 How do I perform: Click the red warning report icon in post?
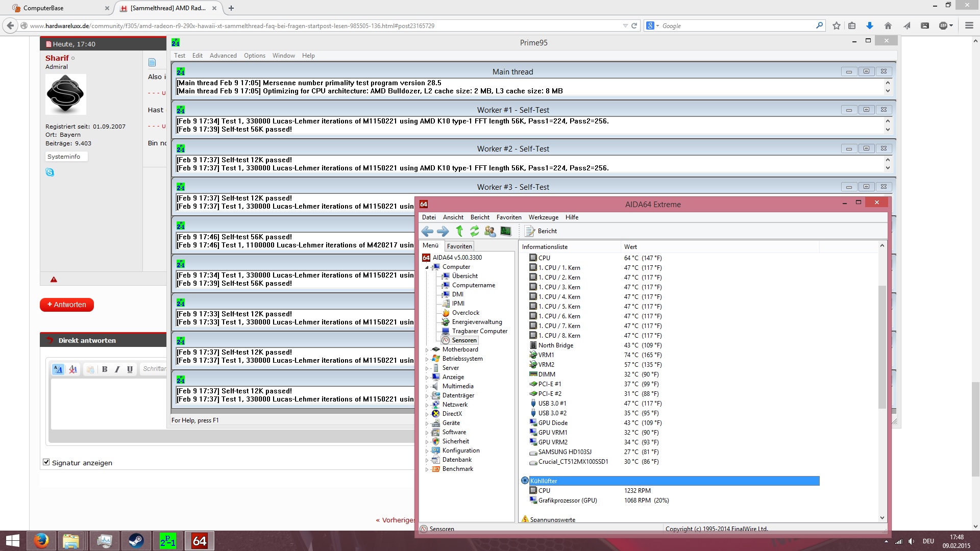[x=54, y=280]
